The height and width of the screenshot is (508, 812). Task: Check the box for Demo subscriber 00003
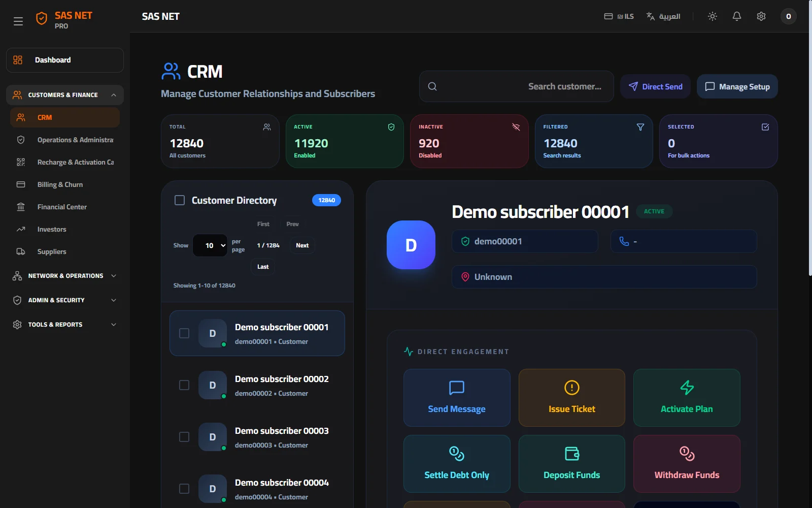pyautogui.click(x=184, y=437)
